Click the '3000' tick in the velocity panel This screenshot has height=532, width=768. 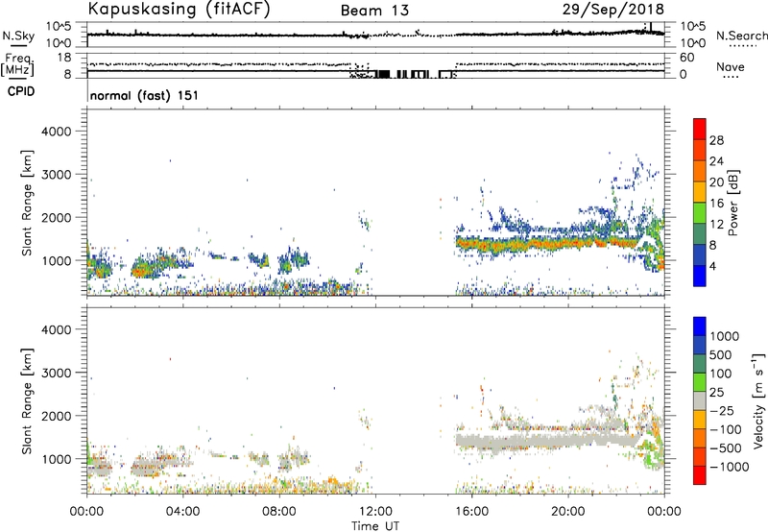pyautogui.click(x=56, y=373)
